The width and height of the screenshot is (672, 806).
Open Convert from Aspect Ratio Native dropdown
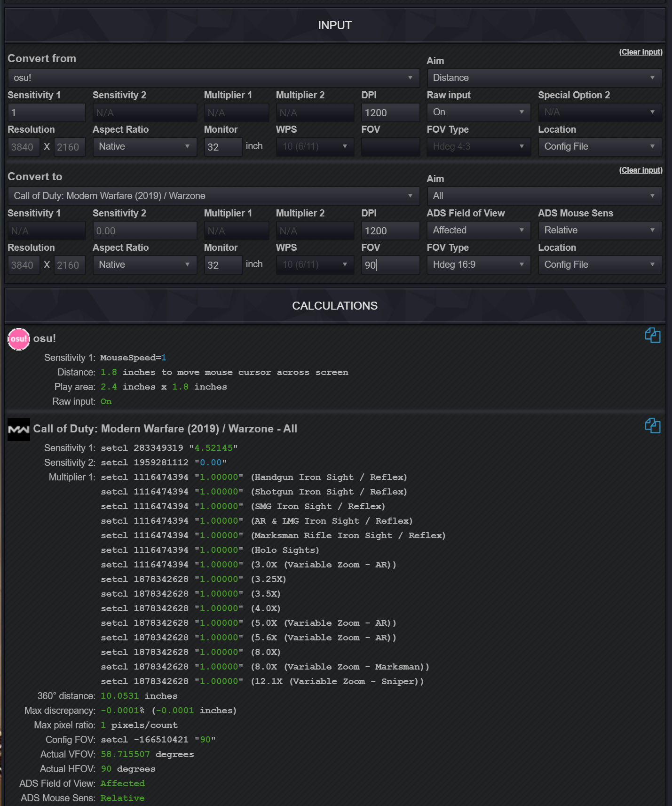[144, 146]
